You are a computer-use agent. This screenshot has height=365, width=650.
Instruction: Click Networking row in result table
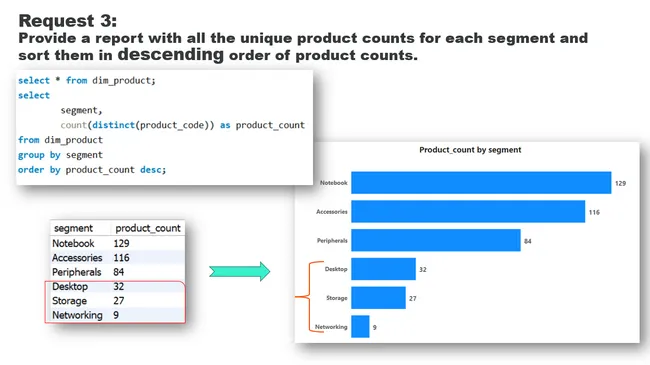coord(117,315)
